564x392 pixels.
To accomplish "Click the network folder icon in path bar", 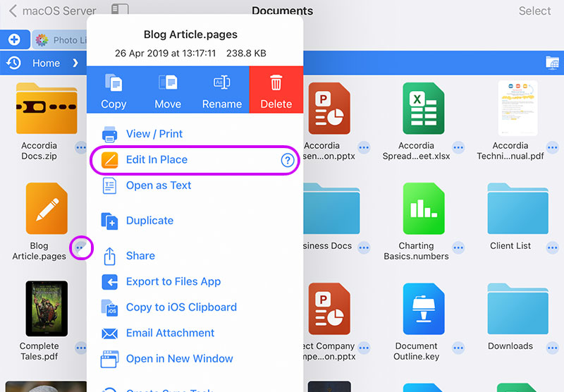I will click(x=552, y=63).
